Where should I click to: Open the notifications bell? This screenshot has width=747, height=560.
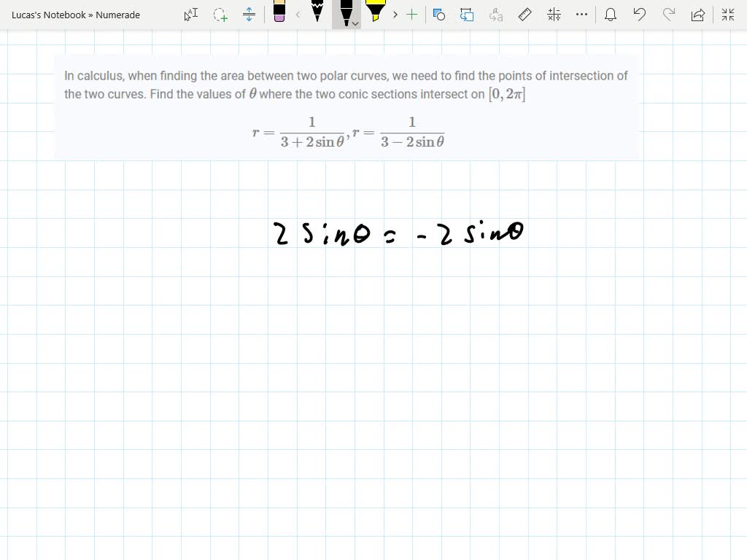pyautogui.click(x=611, y=15)
